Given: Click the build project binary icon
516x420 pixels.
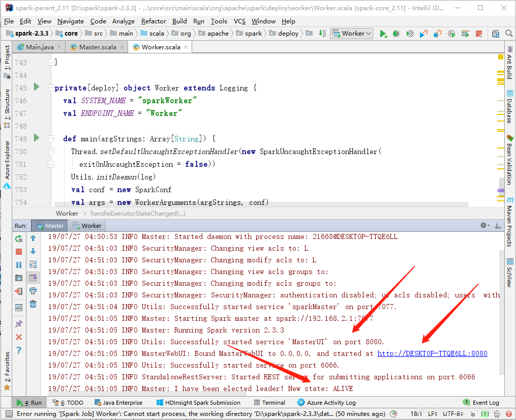Looking at the screenshot, I should (322, 33).
